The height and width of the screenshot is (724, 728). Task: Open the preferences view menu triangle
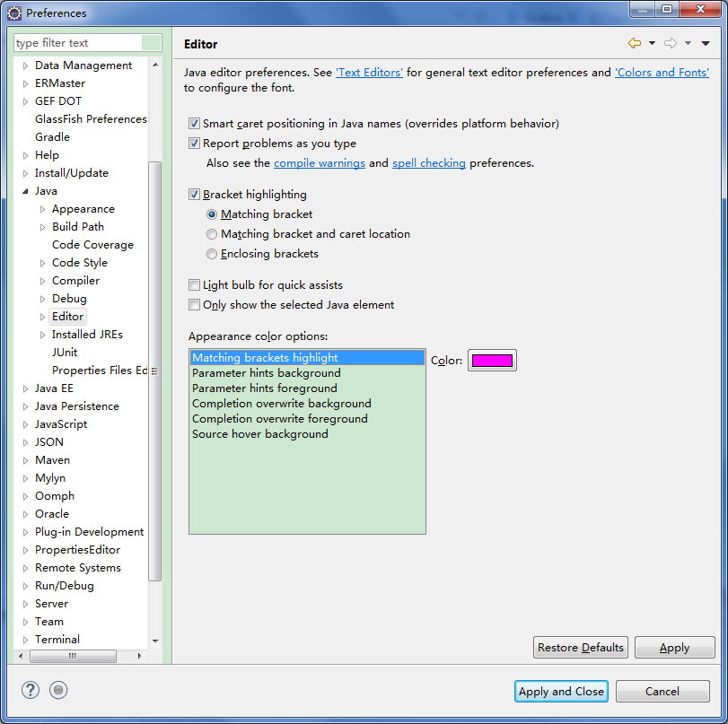click(x=706, y=43)
